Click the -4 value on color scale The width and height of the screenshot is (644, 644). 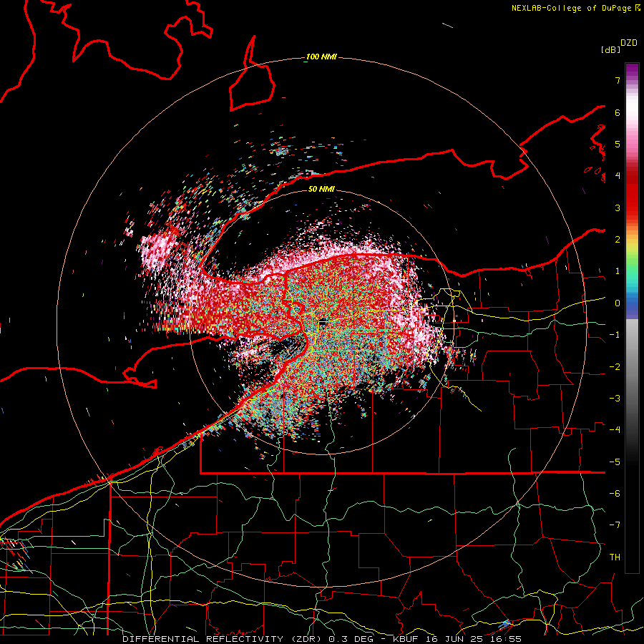point(615,430)
